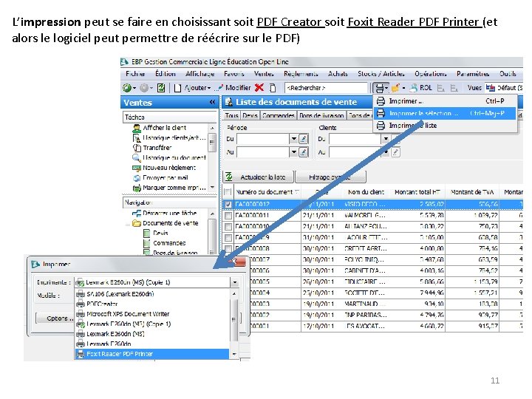Select SA106 (Lexmark E260dn) printer

coord(152,294)
